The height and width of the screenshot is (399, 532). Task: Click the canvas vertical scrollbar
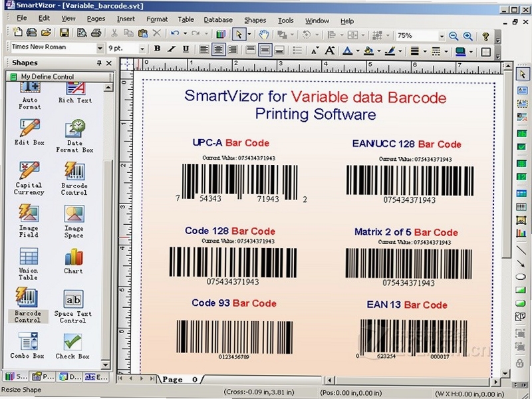(x=507, y=221)
